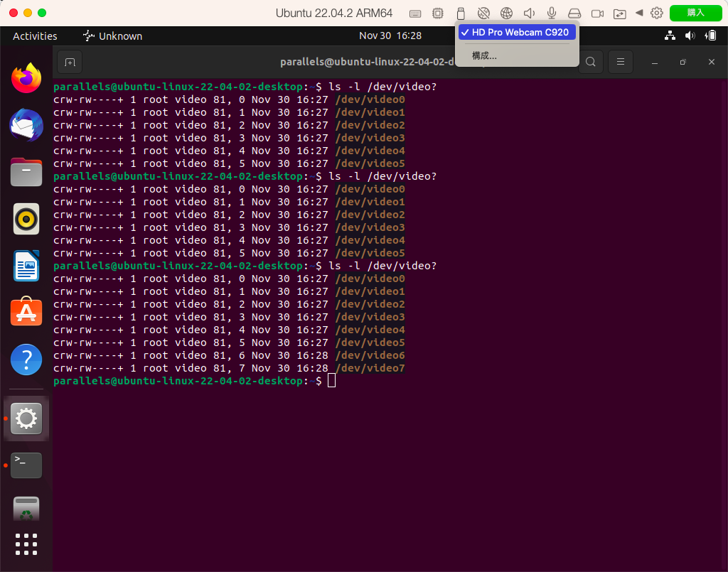Click the Parallels keyboard icon
The width and height of the screenshot is (728, 572).
click(x=415, y=14)
